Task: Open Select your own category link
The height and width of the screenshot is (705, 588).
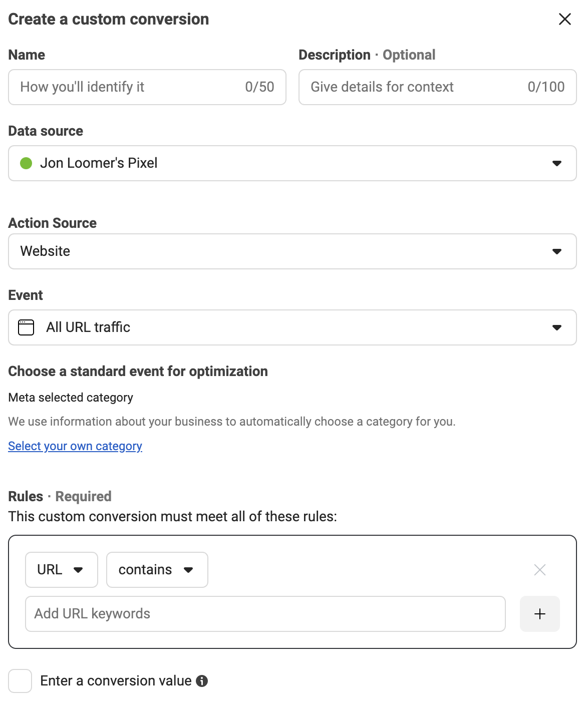Action: point(75,446)
